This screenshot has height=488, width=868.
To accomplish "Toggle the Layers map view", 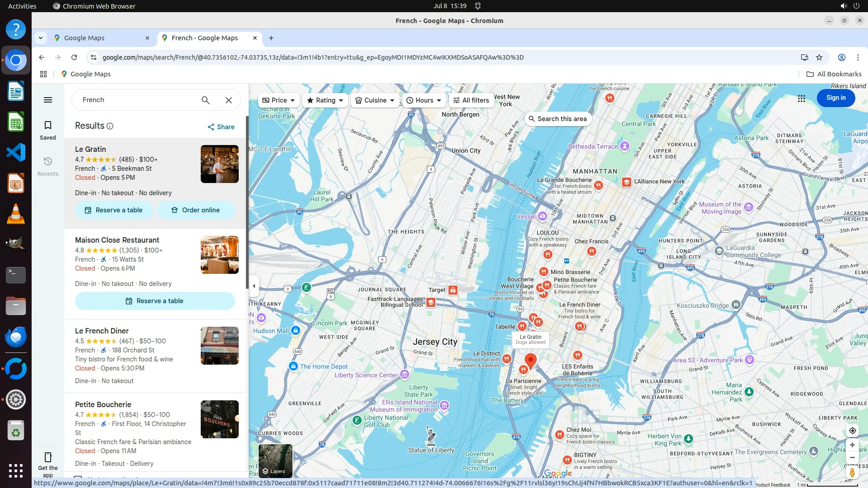I will (x=275, y=460).
